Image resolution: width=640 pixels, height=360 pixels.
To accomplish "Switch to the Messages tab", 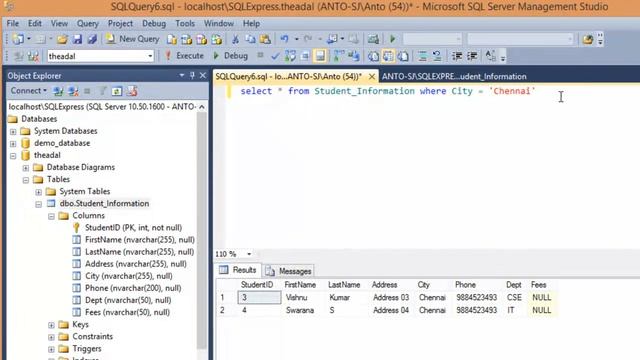I will [x=289, y=271].
